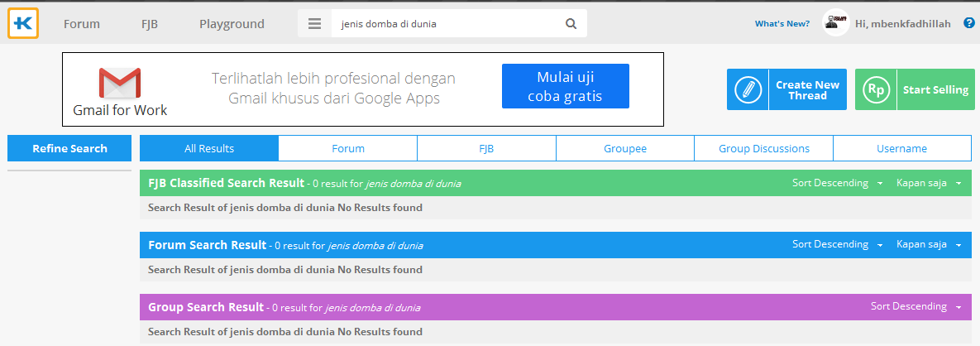Viewport: 980px width, 346px height.
Task: Click the Kaskus logo icon
Action: click(x=23, y=23)
